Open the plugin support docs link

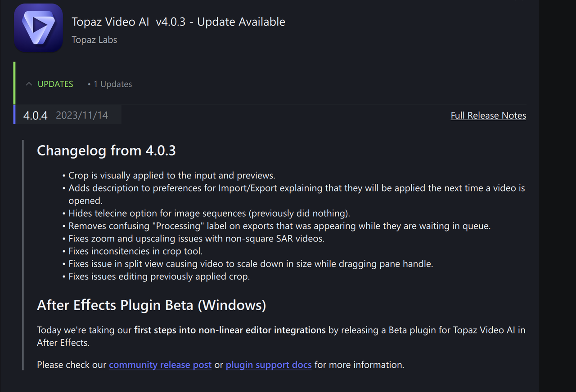pos(269,365)
